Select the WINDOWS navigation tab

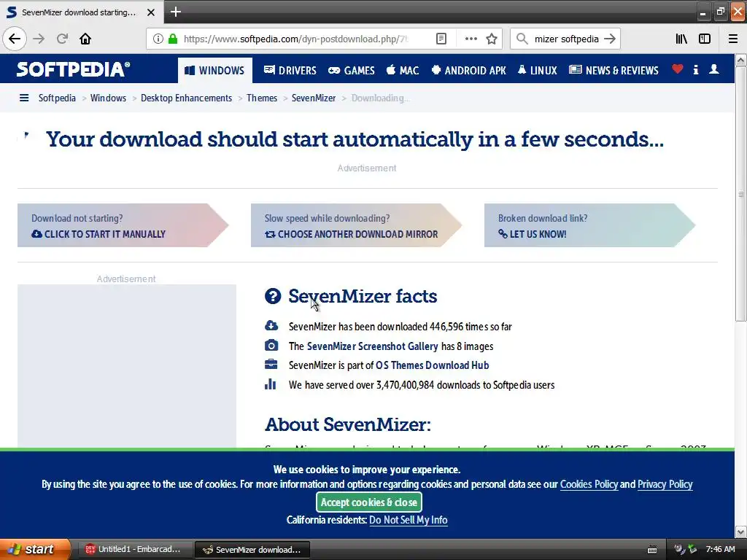coord(215,71)
